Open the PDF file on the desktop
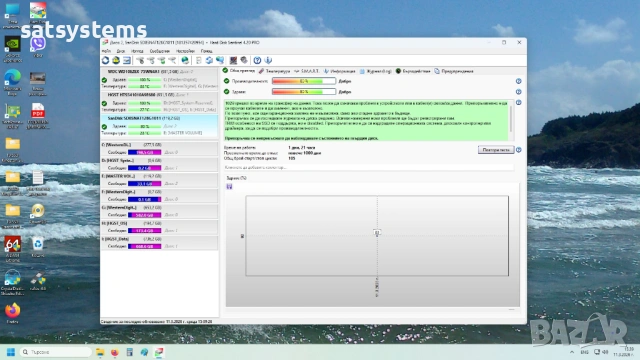The width and height of the screenshot is (640, 360). pyautogui.click(x=38, y=116)
